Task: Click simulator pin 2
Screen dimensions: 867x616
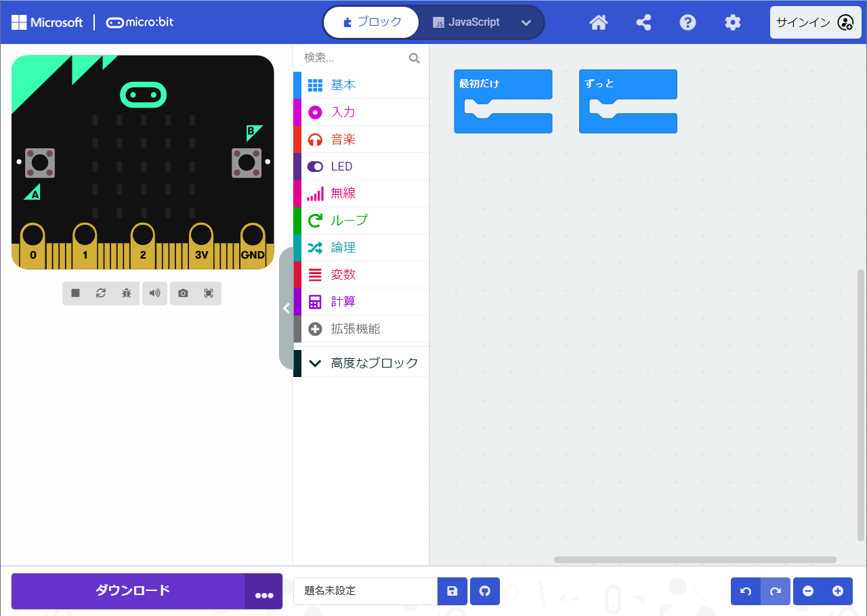Action: click(143, 245)
